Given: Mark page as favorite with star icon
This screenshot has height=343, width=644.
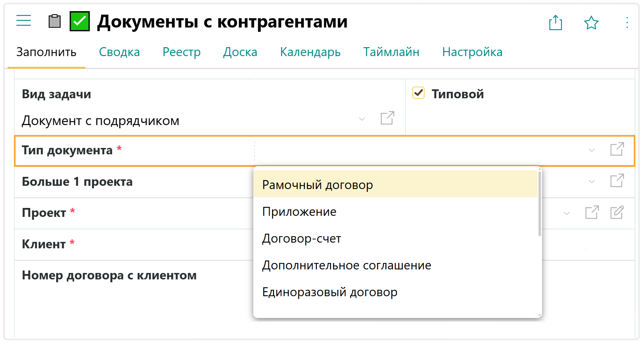Looking at the screenshot, I should pyautogui.click(x=591, y=23).
